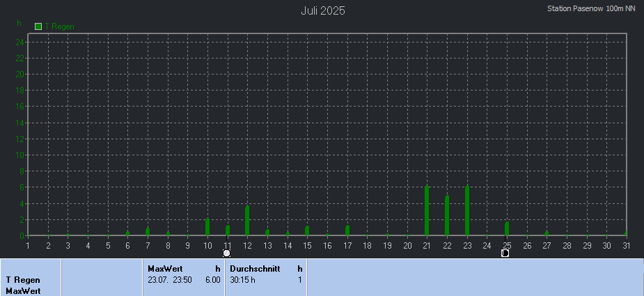
Task: Click the '6.00' max value cell
Action: click(213, 280)
